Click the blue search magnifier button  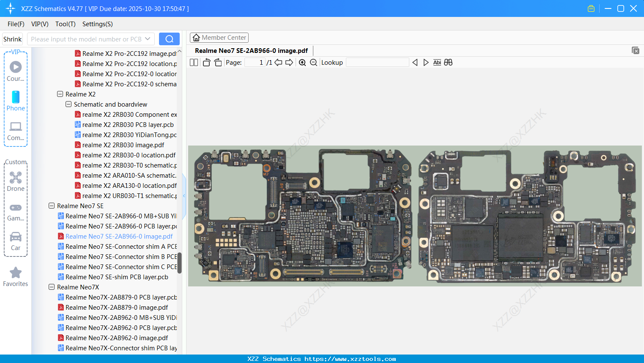point(169,38)
